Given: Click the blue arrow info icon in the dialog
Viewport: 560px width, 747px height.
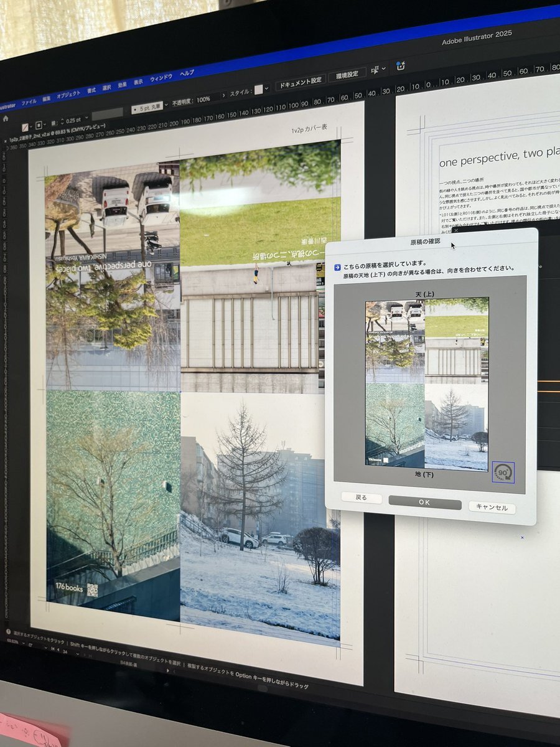Looking at the screenshot, I should coord(337,266).
